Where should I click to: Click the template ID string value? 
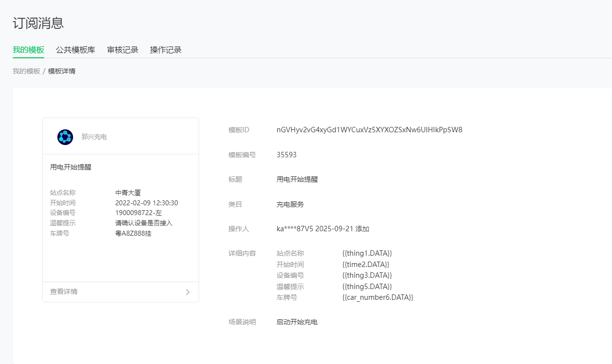(369, 130)
